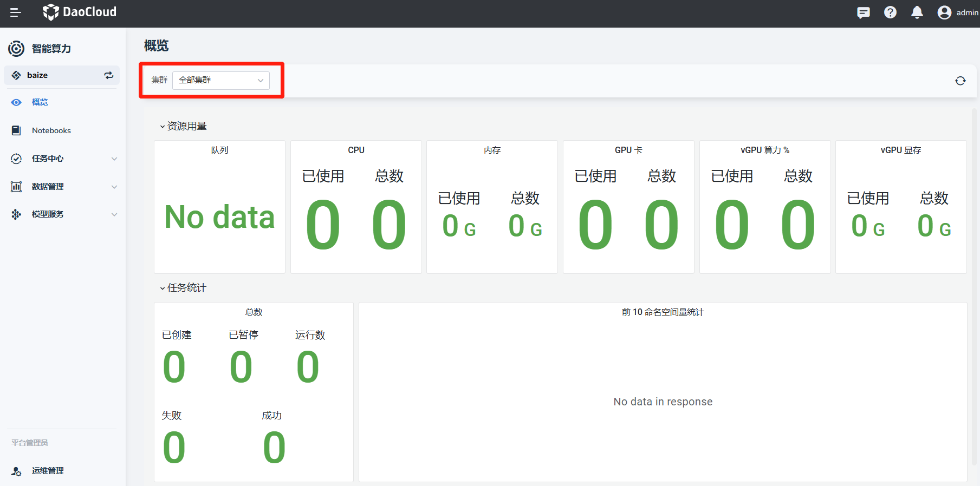
Task: Click the 失败 label
Action: [x=172, y=416]
